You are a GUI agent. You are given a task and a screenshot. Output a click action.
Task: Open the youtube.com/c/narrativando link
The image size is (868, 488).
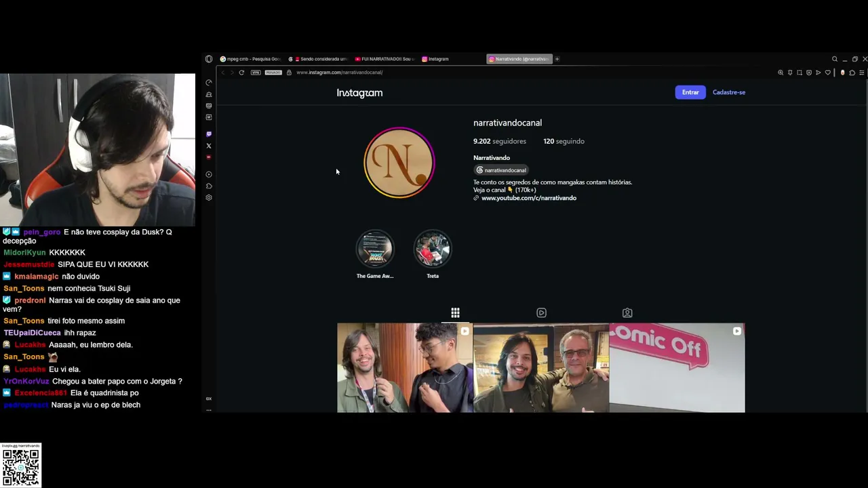(x=529, y=198)
